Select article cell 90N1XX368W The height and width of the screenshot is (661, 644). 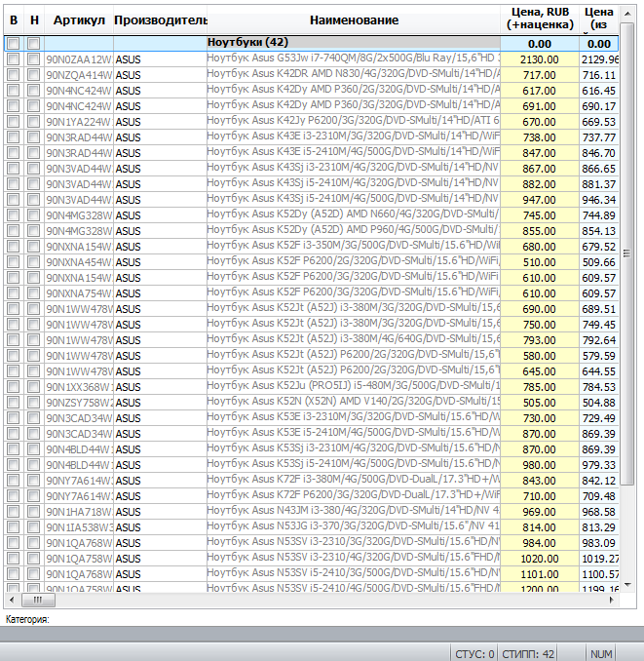tap(79, 387)
